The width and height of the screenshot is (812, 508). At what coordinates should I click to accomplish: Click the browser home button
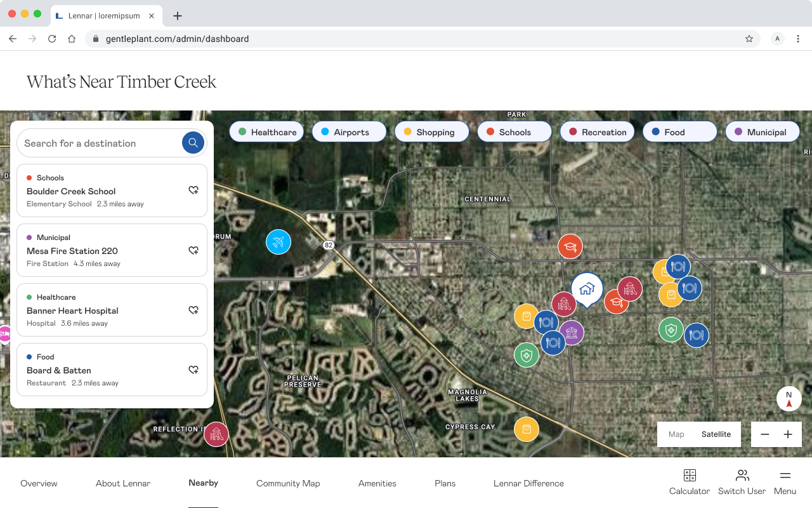point(72,39)
